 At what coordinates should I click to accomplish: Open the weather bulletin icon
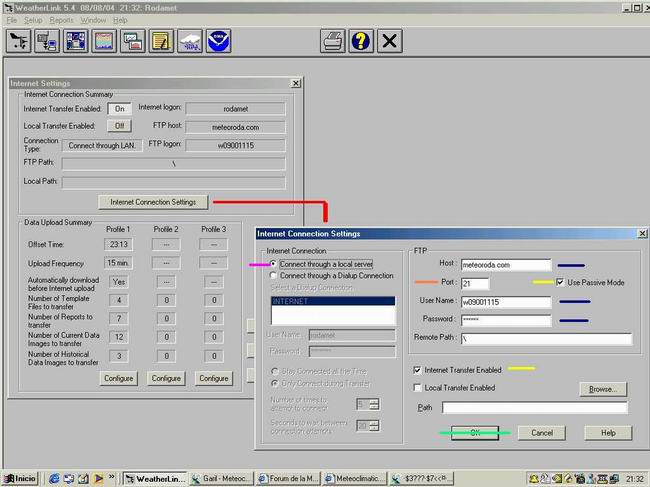[75, 41]
